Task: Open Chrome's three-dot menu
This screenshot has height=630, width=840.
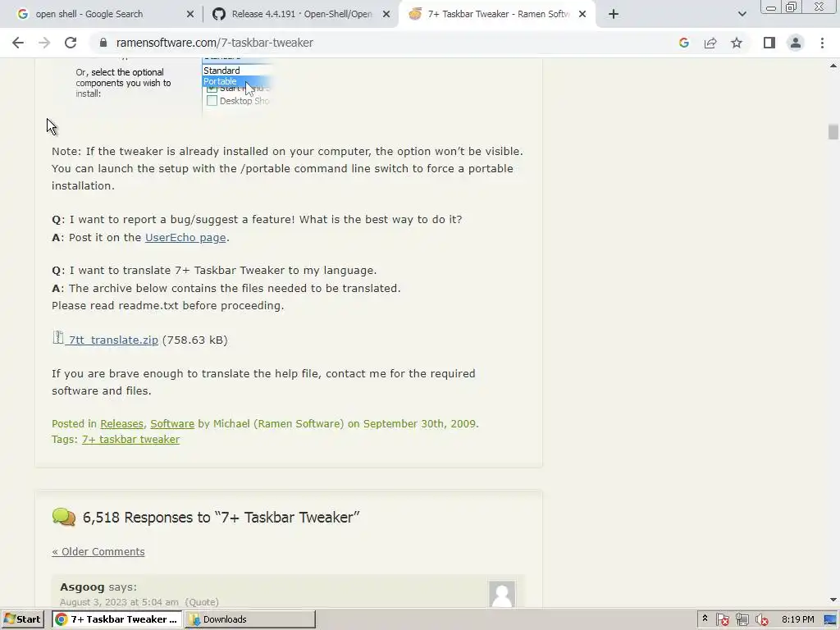Action: (x=822, y=43)
